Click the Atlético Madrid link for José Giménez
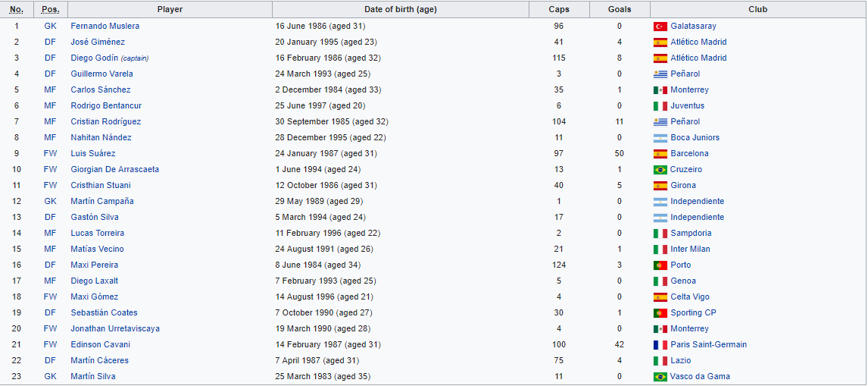Screen dimensions: 868x386 (x=698, y=42)
